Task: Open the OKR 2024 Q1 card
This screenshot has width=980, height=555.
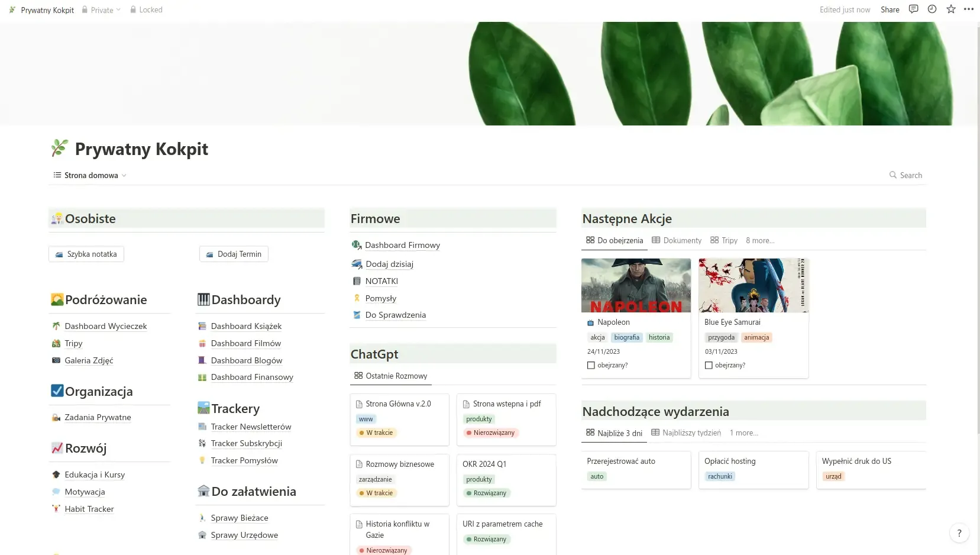Action: [x=506, y=480]
